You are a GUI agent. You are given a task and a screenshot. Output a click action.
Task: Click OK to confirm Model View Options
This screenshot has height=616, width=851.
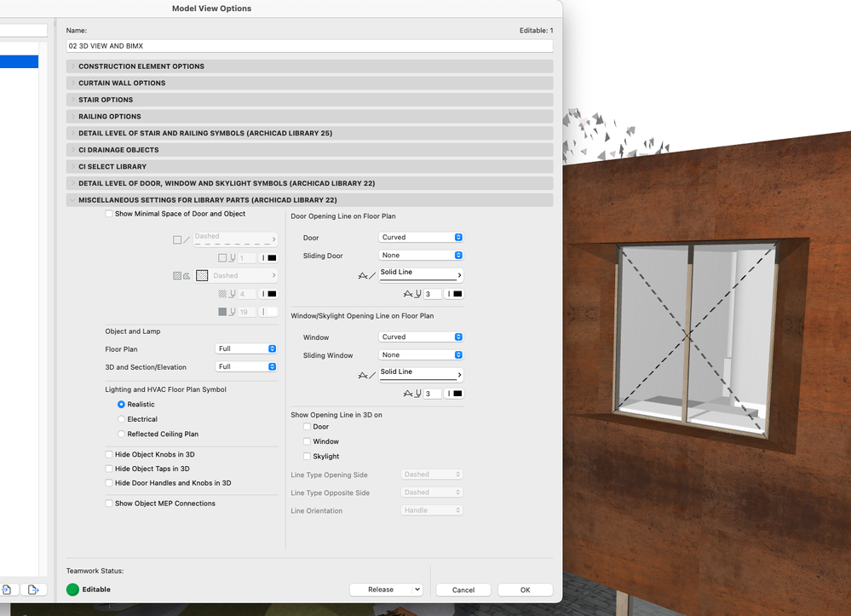(x=526, y=590)
